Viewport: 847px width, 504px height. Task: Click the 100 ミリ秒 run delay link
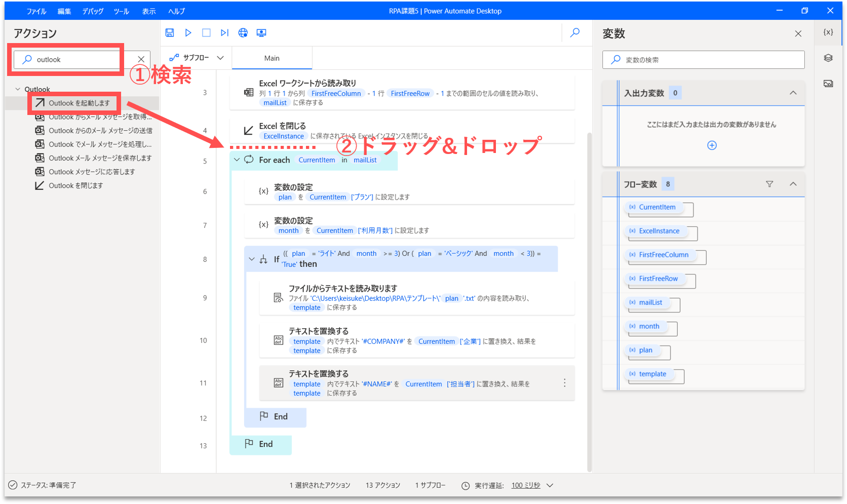point(525,485)
